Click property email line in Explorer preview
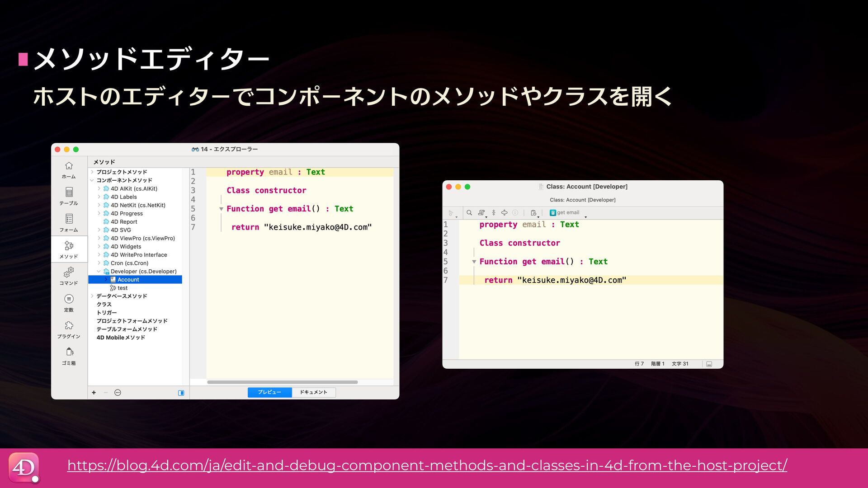The height and width of the screenshot is (488, 868). coord(300,172)
